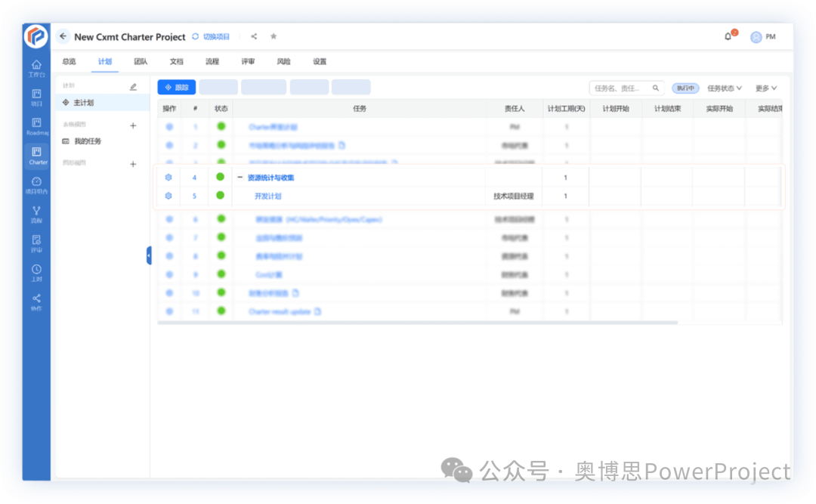Open the 风险 tab
The image size is (816, 504).
283,61
